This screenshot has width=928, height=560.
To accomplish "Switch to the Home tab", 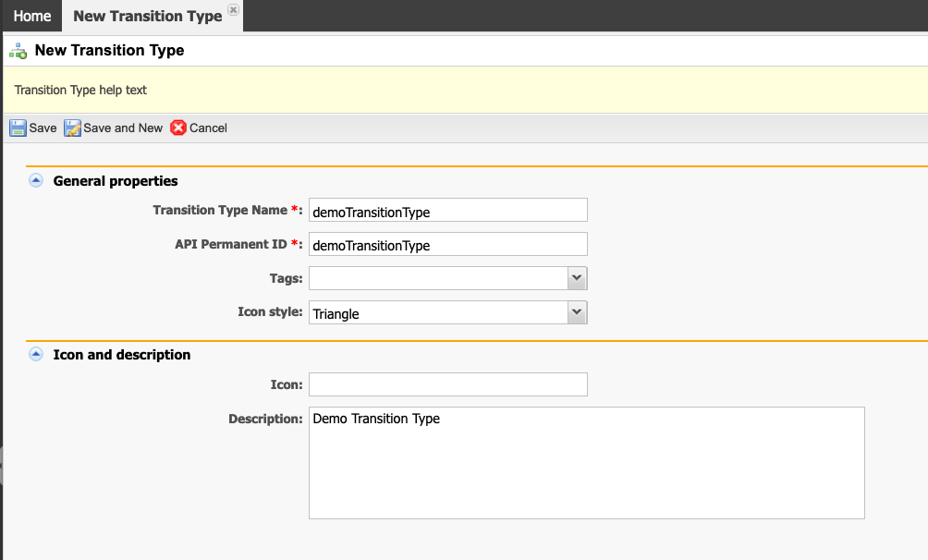I will [32, 16].
